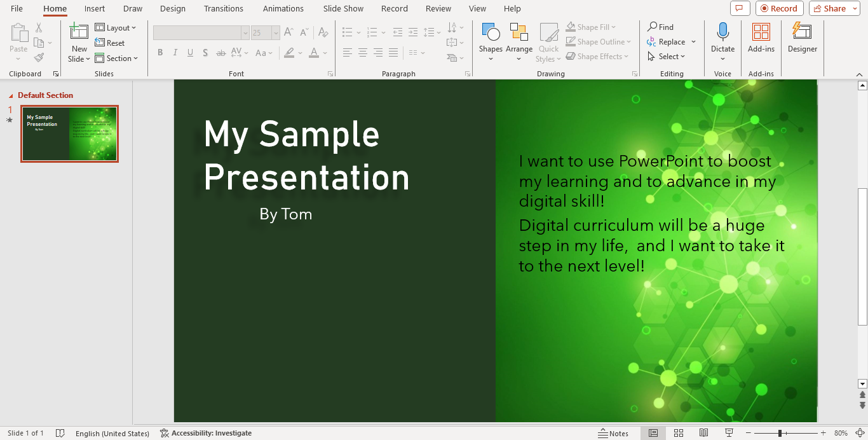The width and height of the screenshot is (868, 440).
Task: Switch to the Insert tab
Action: (x=95, y=8)
